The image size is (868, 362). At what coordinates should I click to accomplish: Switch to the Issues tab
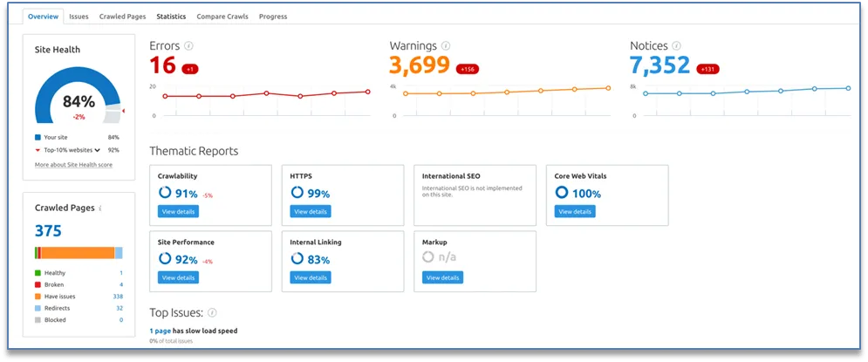pos(79,17)
